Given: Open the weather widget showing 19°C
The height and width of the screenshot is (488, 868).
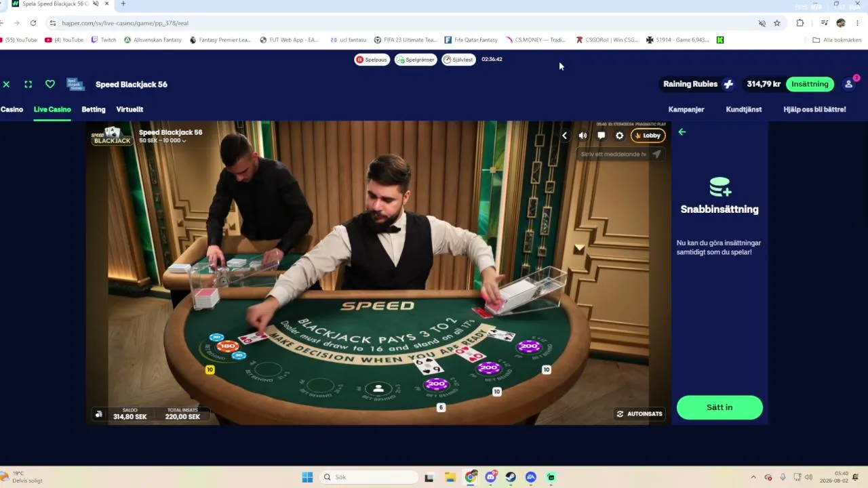Looking at the screenshot, I should (22, 477).
